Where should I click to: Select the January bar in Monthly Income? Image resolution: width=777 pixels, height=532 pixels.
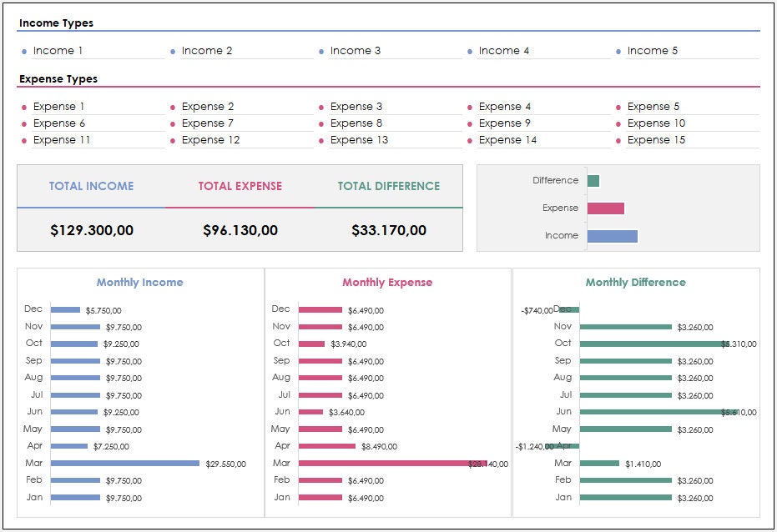click(75, 497)
